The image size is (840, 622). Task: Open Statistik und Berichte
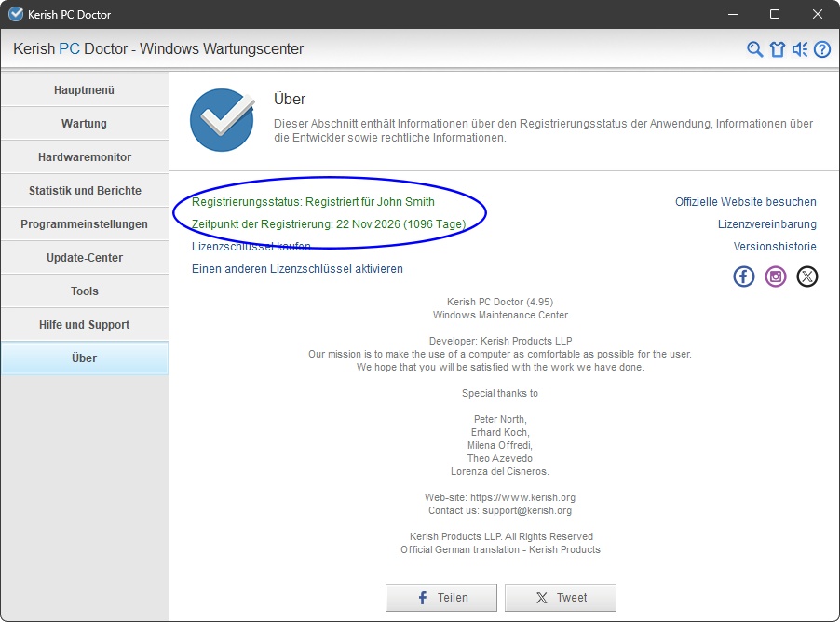85,191
